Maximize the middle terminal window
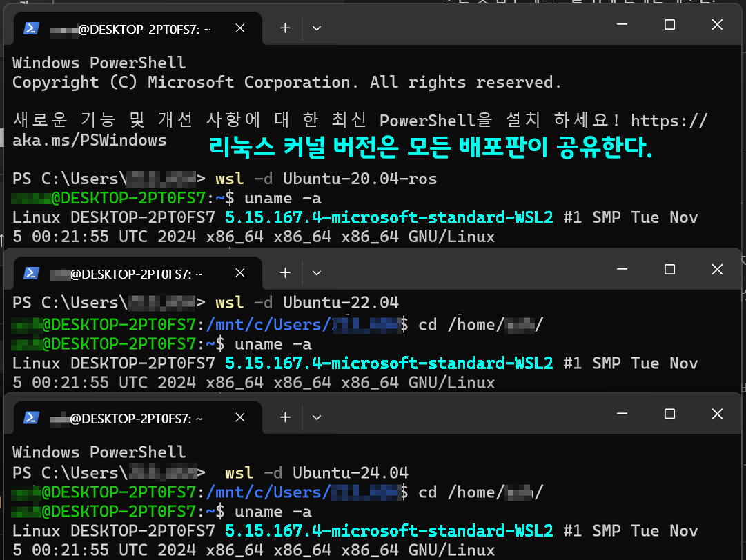The width and height of the screenshot is (746, 560). coord(669,270)
